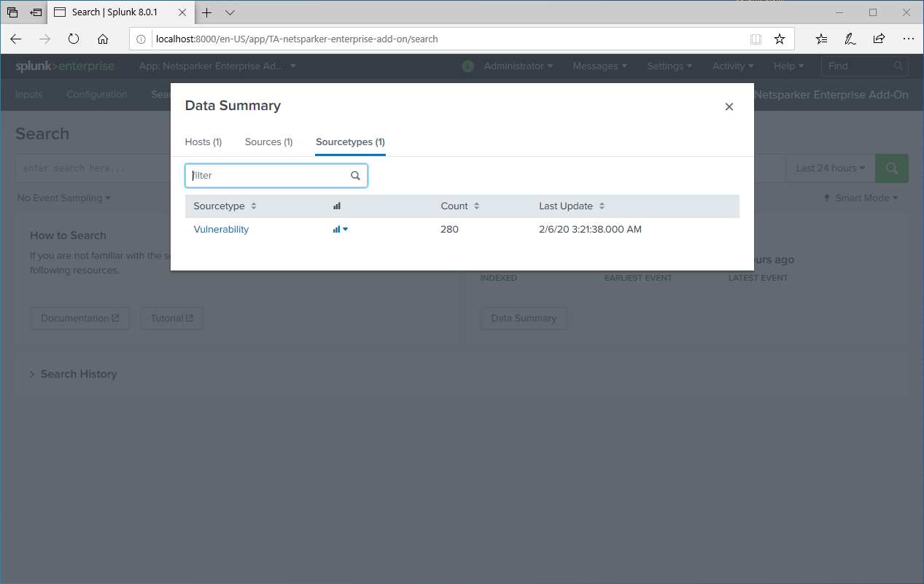The width and height of the screenshot is (924, 584).
Task: Switch to the Hosts tab
Action: [203, 141]
